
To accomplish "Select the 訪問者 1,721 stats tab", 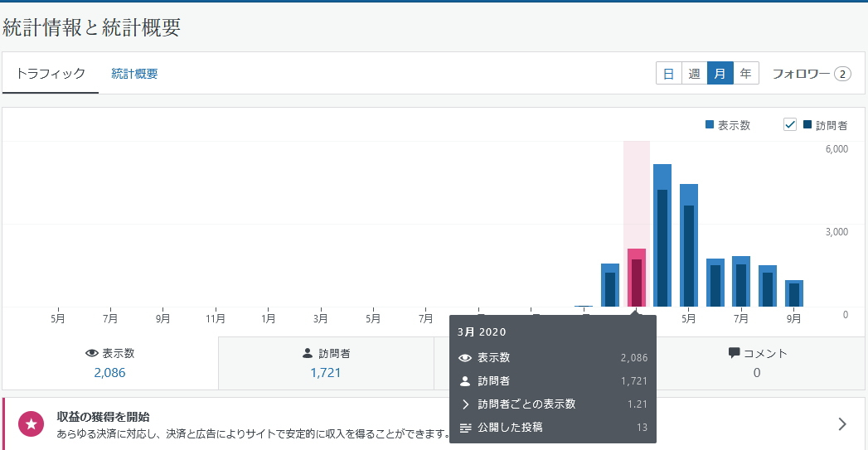I will pyautogui.click(x=326, y=363).
